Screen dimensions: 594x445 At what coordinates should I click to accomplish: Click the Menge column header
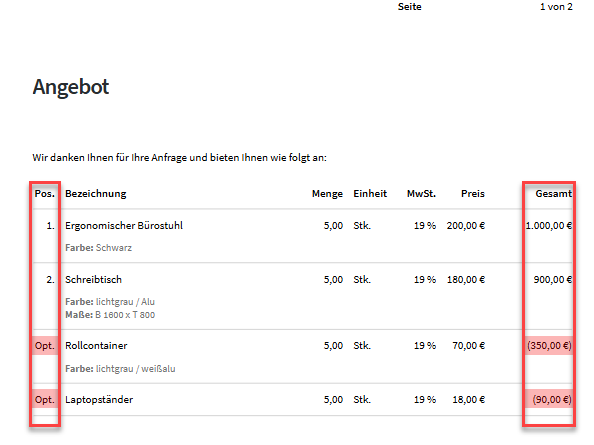327,194
